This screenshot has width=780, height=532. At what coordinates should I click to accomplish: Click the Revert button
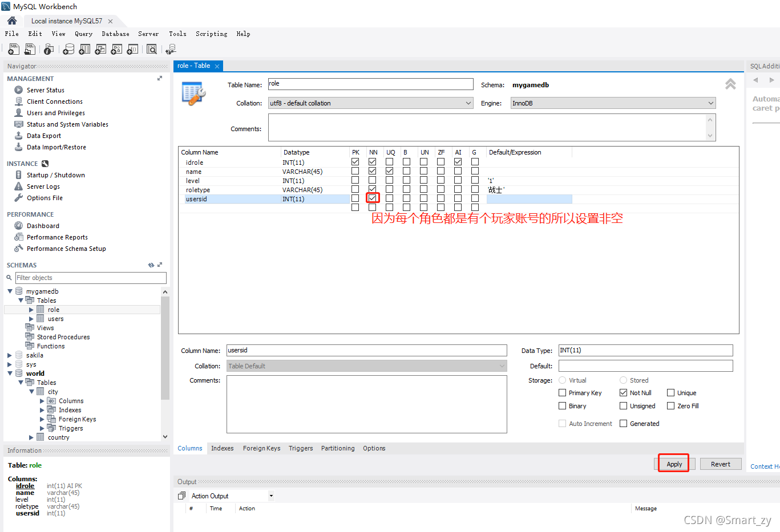click(x=721, y=464)
